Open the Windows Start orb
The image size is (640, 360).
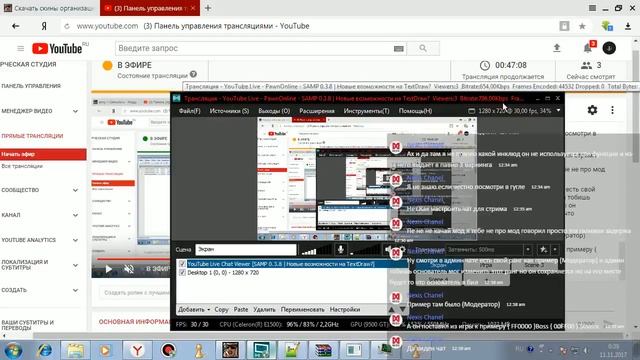[x=13, y=350]
